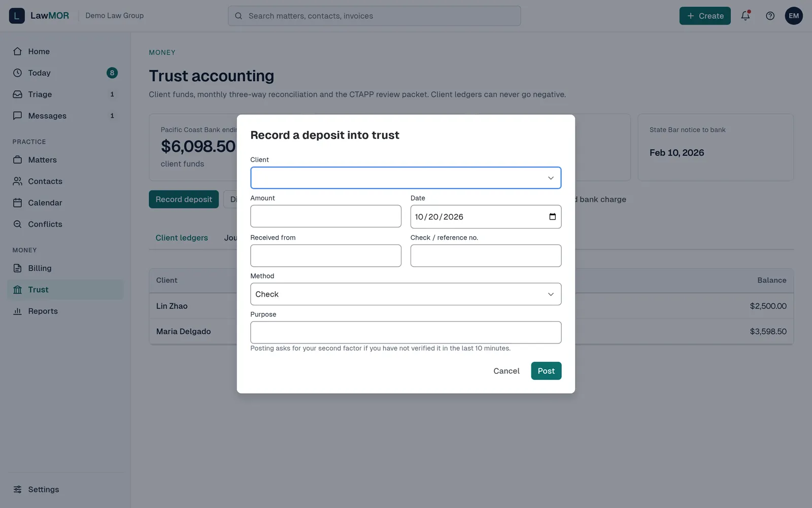The height and width of the screenshot is (508, 812).
Task: Click the Conflicts search icon
Action: [17, 224]
